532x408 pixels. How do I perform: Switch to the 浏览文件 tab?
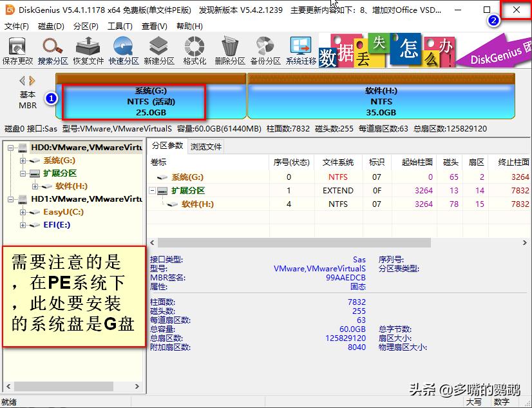tap(207, 146)
